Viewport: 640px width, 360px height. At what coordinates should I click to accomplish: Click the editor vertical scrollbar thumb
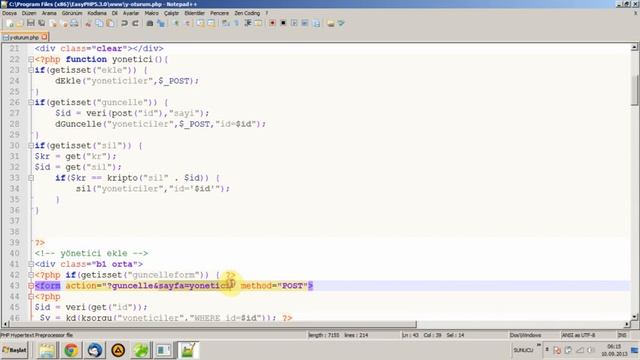635,90
